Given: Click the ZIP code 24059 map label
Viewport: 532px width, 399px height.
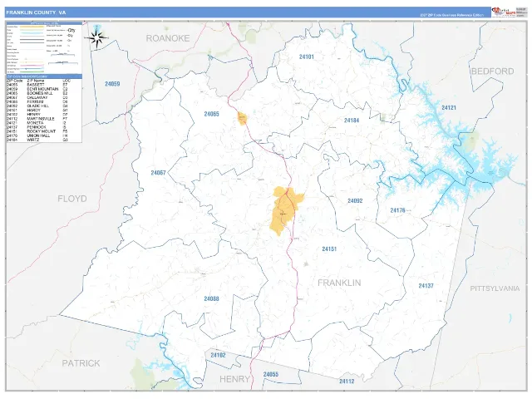Looking at the screenshot, I should pos(112,84).
